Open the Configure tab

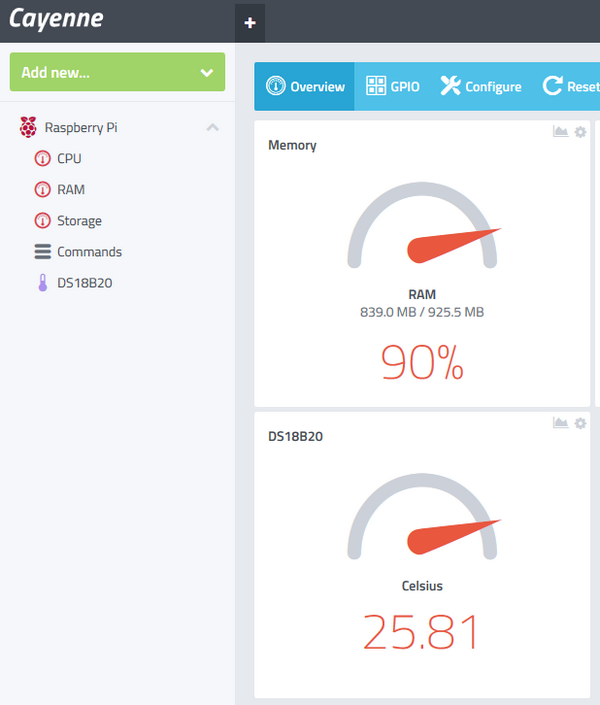(x=480, y=86)
